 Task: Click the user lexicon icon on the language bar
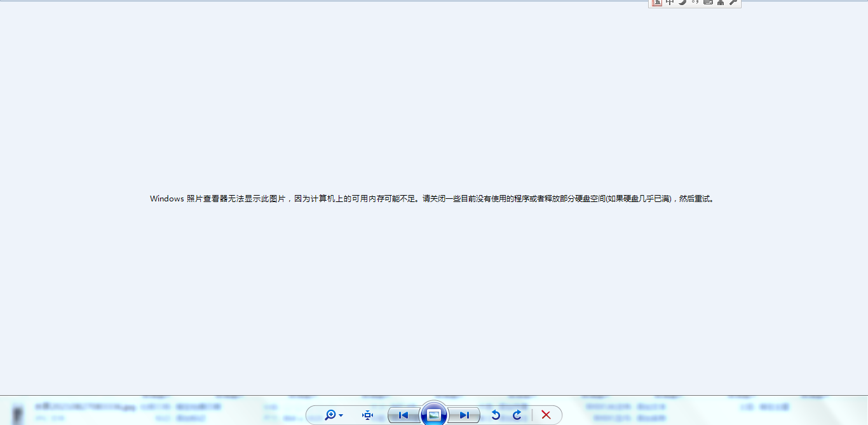coord(720,3)
